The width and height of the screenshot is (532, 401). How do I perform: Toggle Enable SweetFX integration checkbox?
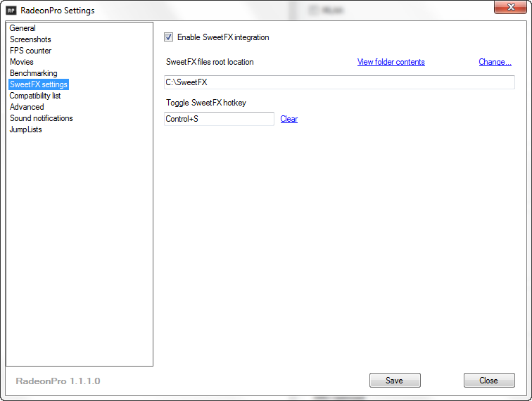pyautogui.click(x=169, y=37)
